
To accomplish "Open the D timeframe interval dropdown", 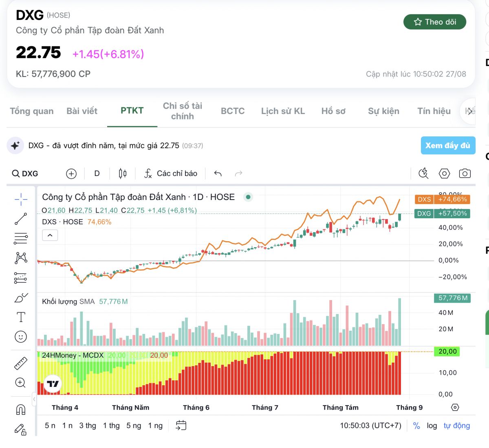I will click(x=97, y=173).
